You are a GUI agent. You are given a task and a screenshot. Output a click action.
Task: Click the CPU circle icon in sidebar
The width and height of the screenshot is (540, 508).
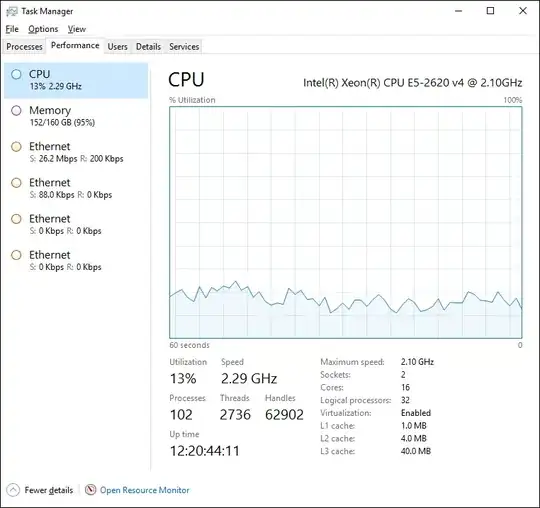point(16,74)
